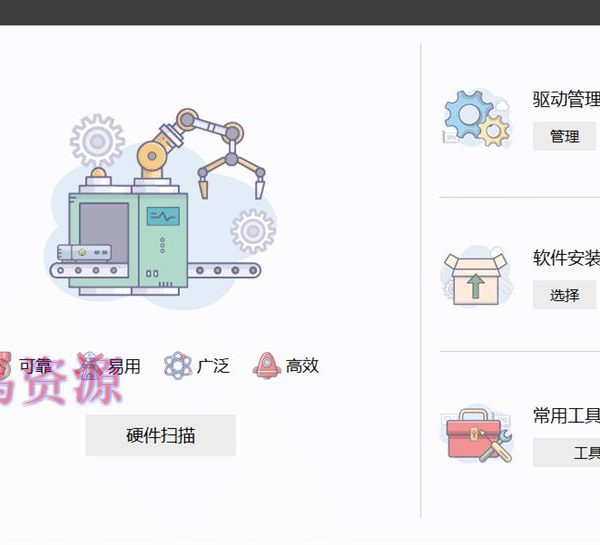The image size is (600, 545).
Task: Click the blue and yellow gears driver icon
Action: [x=477, y=118]
